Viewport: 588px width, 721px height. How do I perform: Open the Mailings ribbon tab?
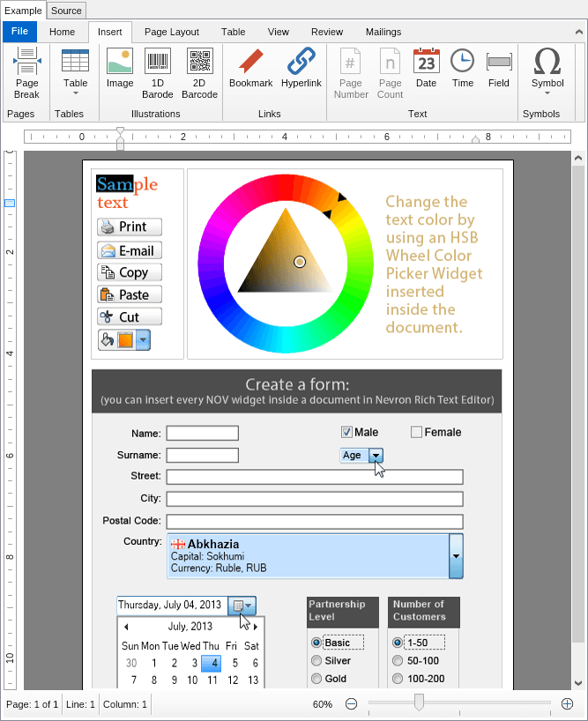383,32
